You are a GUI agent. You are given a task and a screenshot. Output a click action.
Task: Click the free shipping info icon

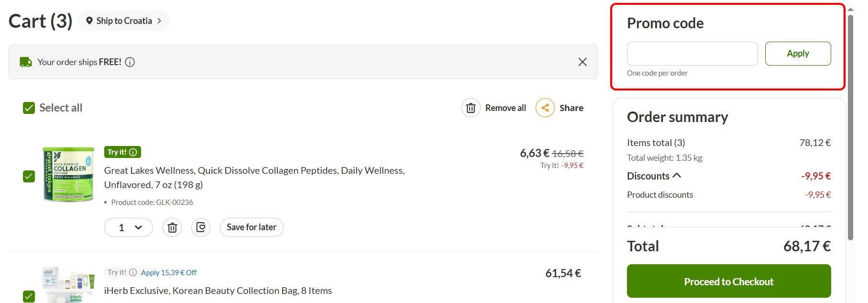[130, 62]
